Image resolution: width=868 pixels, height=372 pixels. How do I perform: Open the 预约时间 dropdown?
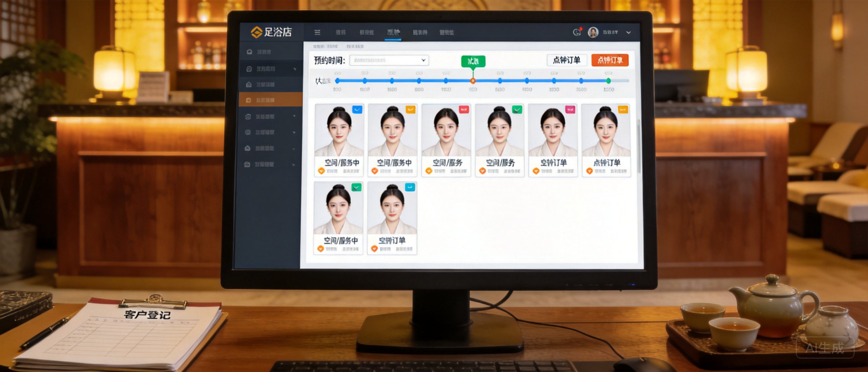tap(389, 60)
